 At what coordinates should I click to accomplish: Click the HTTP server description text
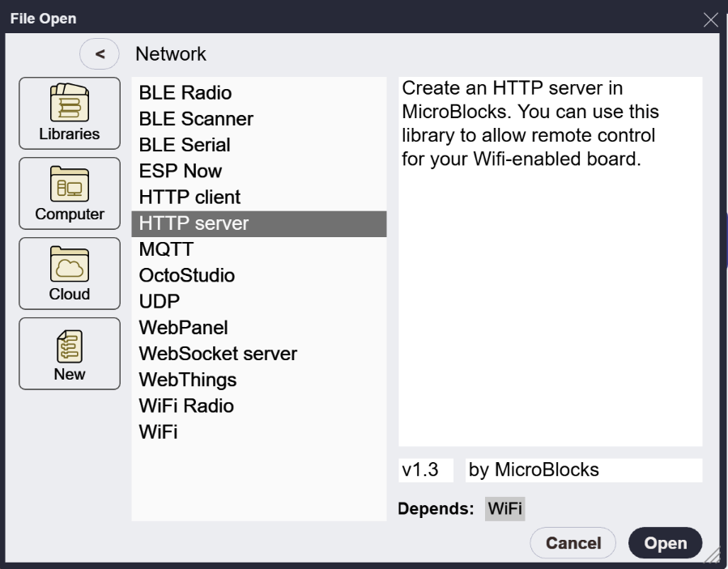530,124
